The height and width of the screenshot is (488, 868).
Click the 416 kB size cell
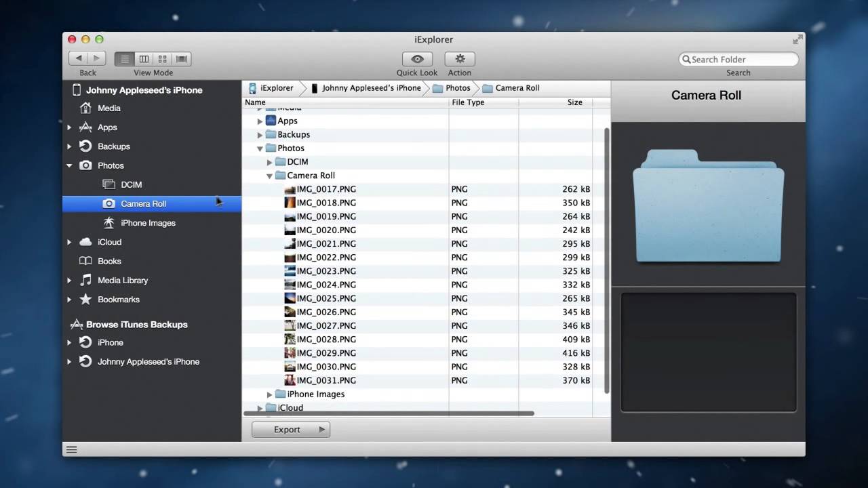tap(575, 353)
